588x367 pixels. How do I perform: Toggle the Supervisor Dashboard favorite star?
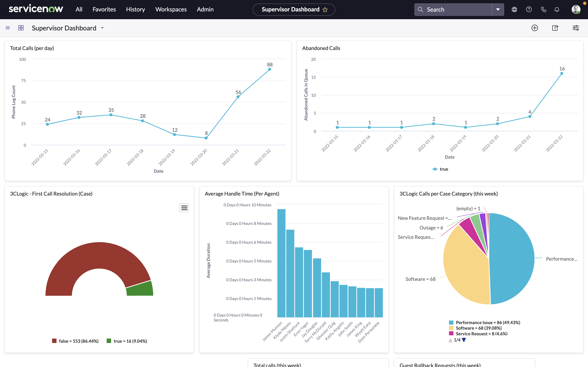(x=325, y=9)
